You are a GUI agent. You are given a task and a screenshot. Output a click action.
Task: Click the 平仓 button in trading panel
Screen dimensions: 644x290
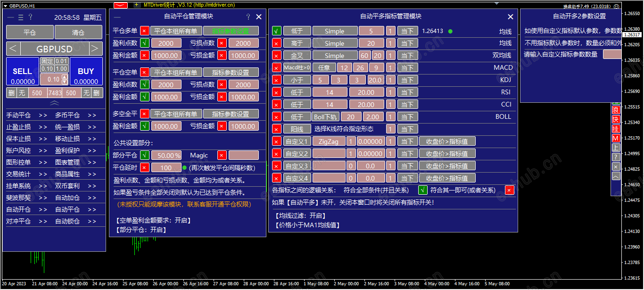pyautogui.click(x=30, y=33)
